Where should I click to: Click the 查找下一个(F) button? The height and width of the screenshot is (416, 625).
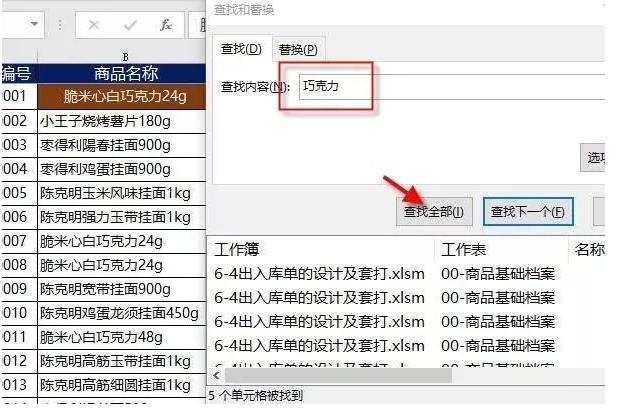point(528,212)
